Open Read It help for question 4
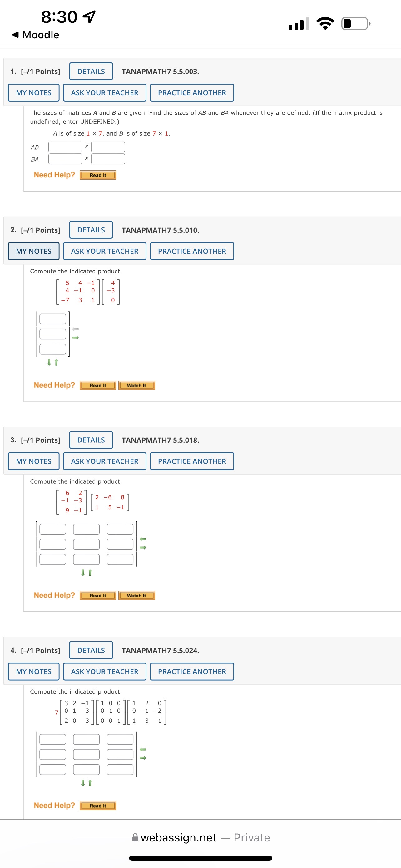Viewport: 401px width, 868px height. 98,806
